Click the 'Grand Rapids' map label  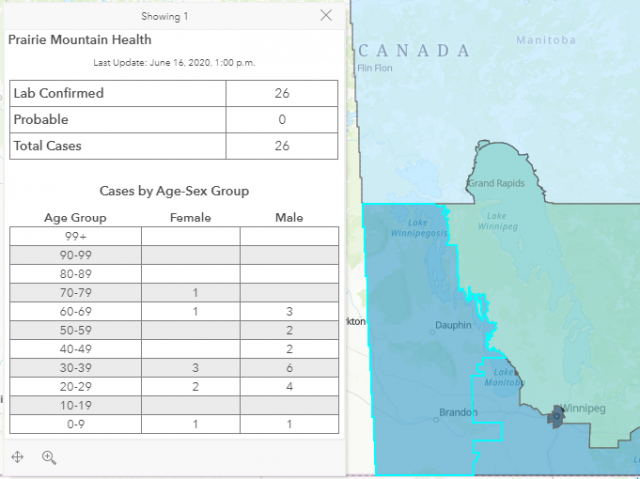(496, 183)
